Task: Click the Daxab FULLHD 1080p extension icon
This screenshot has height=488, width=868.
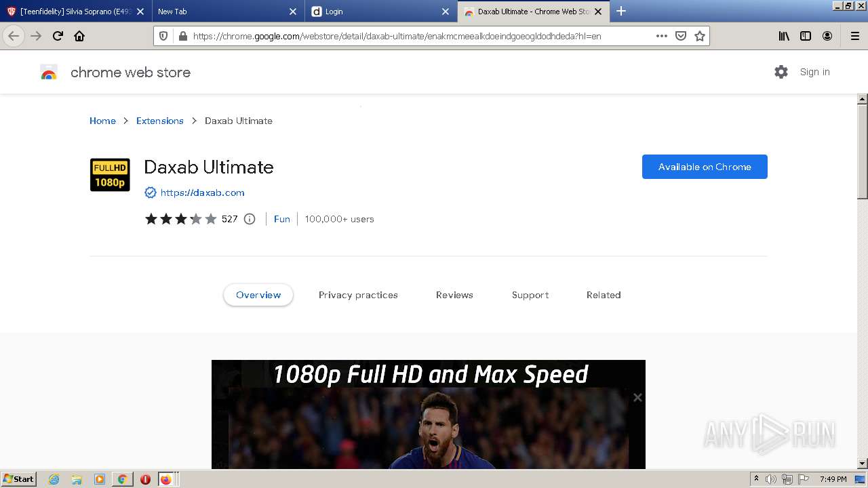Action: click(x=110, y=175)
